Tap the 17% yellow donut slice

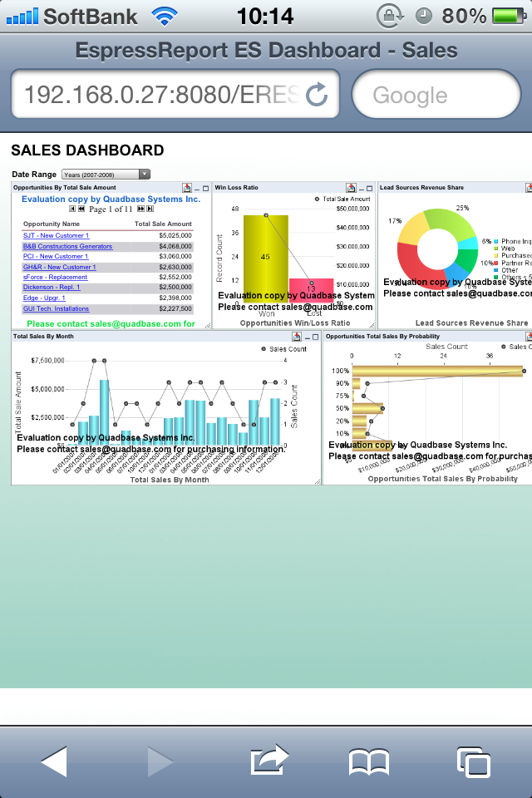(x=413, y=231)
